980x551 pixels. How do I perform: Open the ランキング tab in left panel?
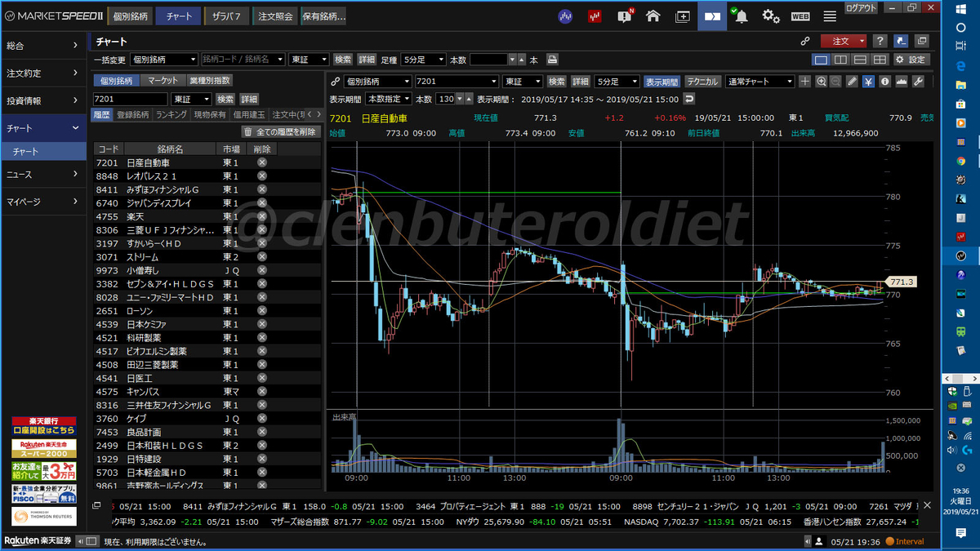[171, 115]
